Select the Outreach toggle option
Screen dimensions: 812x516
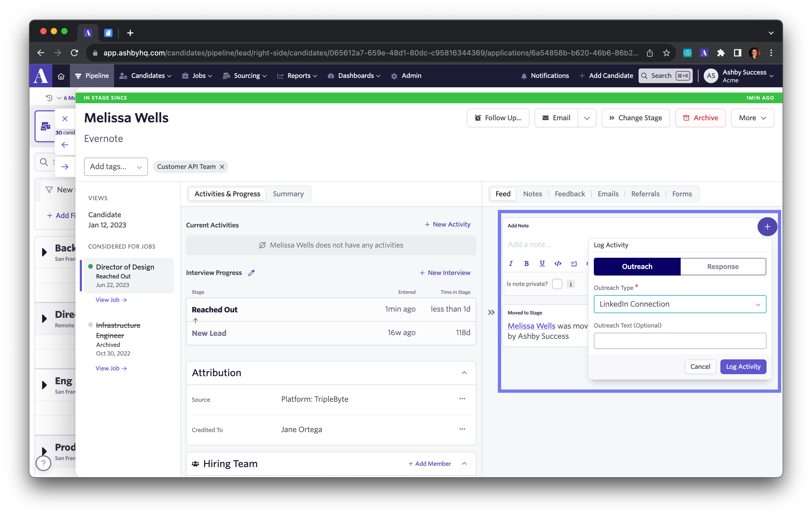(637, 267)
